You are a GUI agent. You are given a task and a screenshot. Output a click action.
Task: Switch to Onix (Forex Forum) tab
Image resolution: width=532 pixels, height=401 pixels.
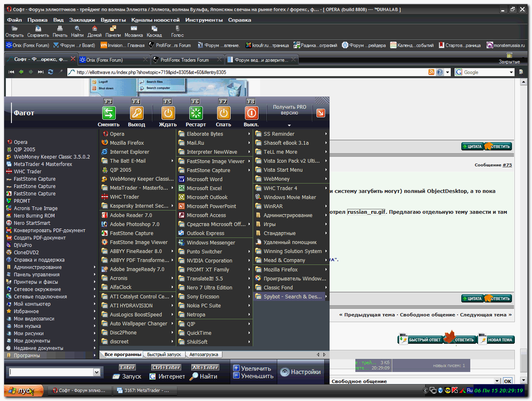click(113, 60)
